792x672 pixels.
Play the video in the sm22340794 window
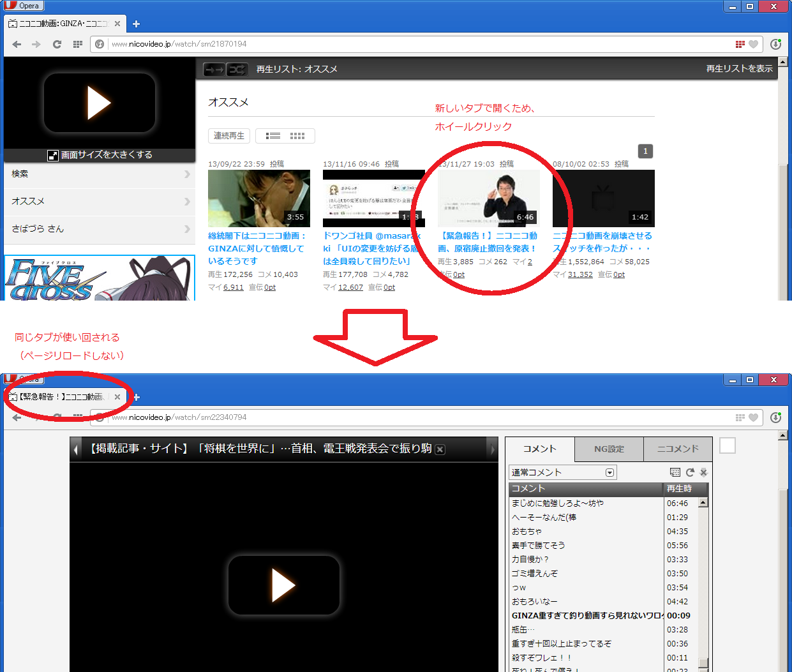[284, 585]
